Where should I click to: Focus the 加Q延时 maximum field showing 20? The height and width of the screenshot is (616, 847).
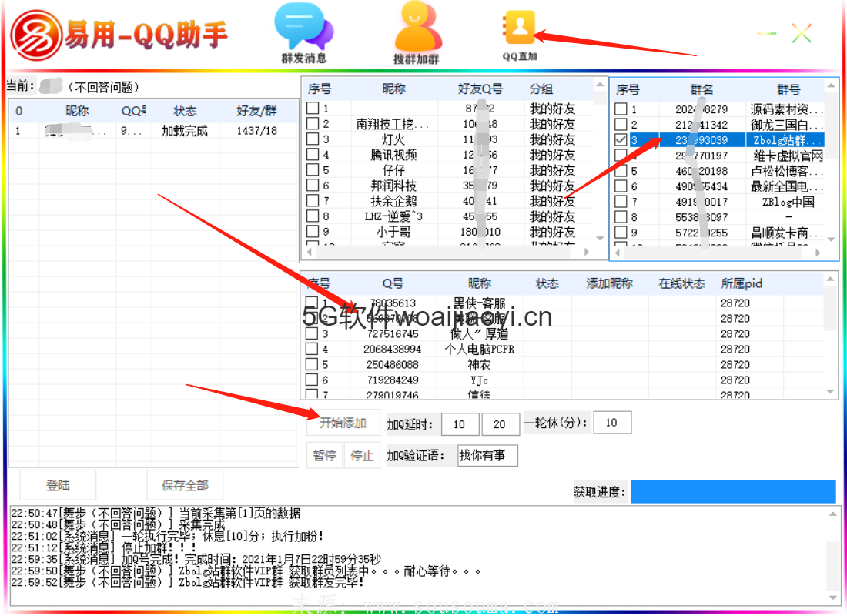point(500,423)
